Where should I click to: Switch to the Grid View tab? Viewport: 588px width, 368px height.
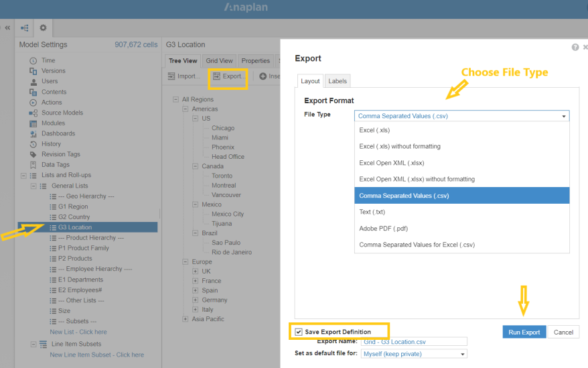(219, 61)
